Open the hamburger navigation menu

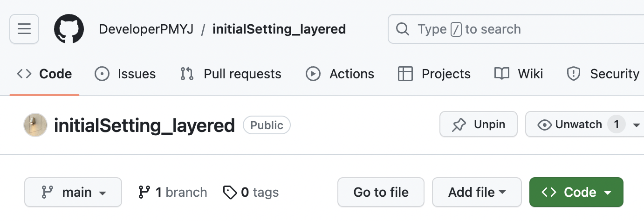[24, 29]
